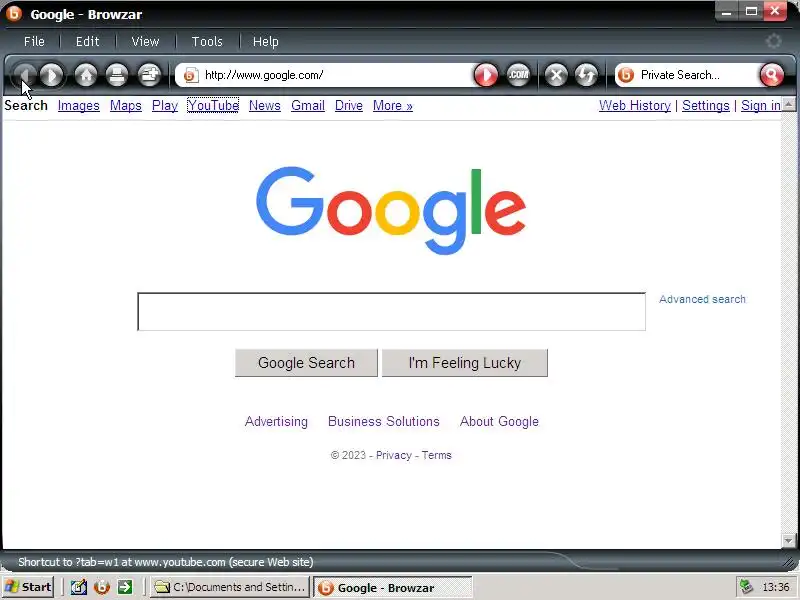Screen dimensions: 800x600
Task: Open the Business Solutions link
Action: 384,421
